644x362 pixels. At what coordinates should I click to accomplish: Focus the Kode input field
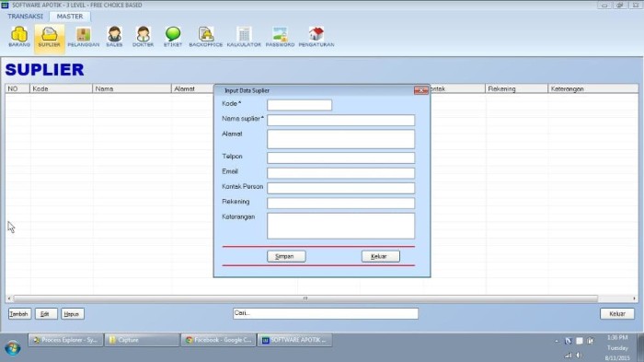(299, 105)
